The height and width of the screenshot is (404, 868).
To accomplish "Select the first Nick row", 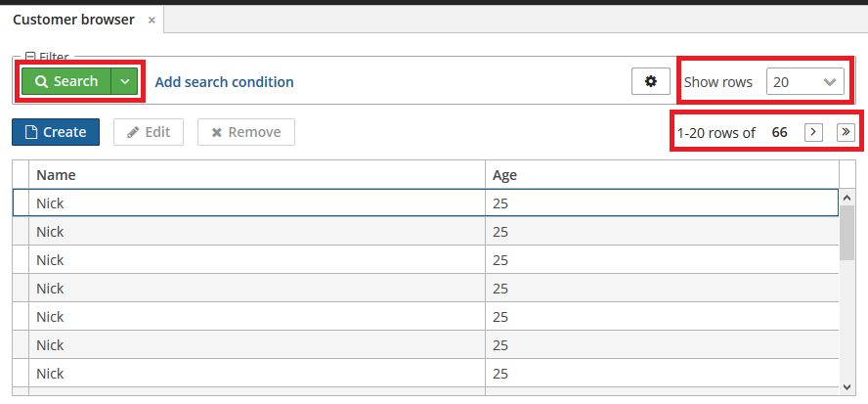I will click(x=425, y=202).
